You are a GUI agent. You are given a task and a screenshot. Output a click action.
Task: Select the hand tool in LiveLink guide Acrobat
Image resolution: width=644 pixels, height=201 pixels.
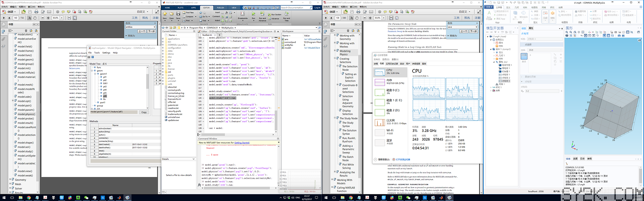(357, 18)
